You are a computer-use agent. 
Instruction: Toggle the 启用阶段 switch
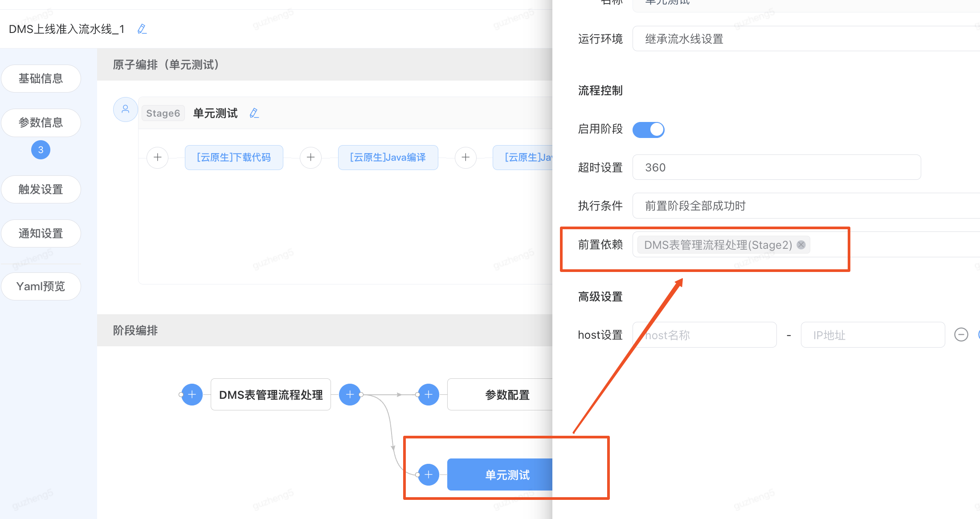tap(649, 130)
